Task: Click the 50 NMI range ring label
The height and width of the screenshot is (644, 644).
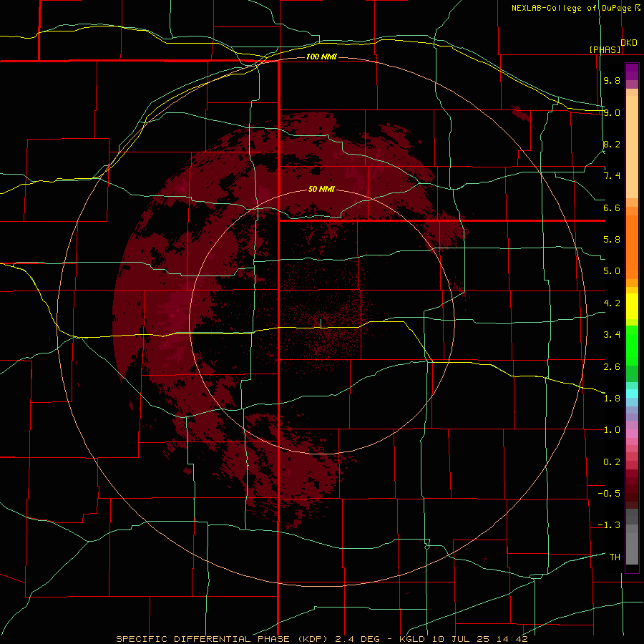Action: 321,190
